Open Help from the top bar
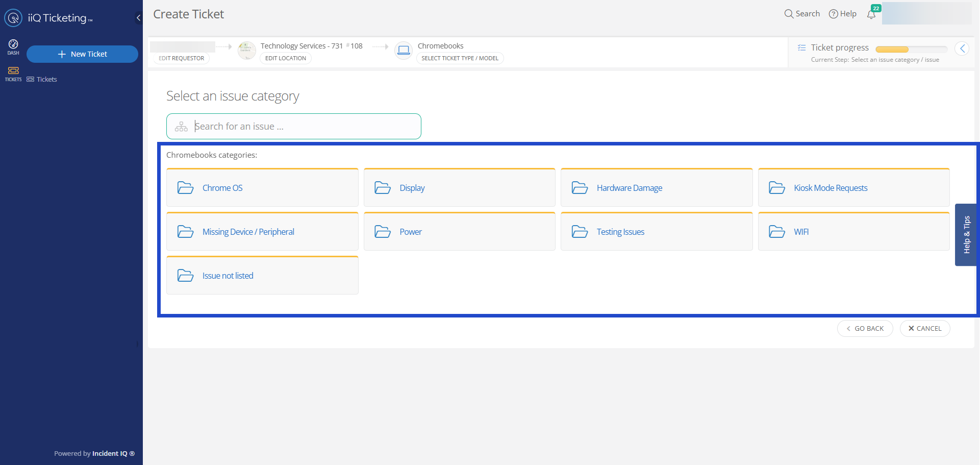980x465 pixels. click(843, 14)
